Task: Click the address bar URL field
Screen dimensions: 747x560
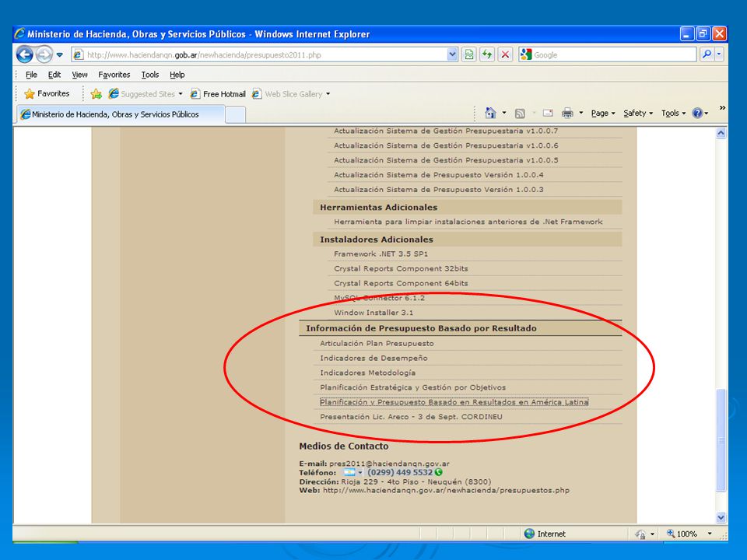Action: click(260, 54)
